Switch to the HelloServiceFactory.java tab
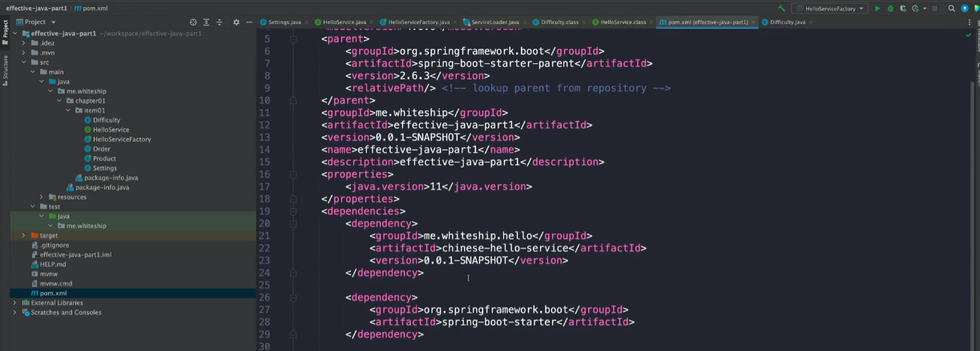This screenshot has height=351, width=980. [417, 22]
